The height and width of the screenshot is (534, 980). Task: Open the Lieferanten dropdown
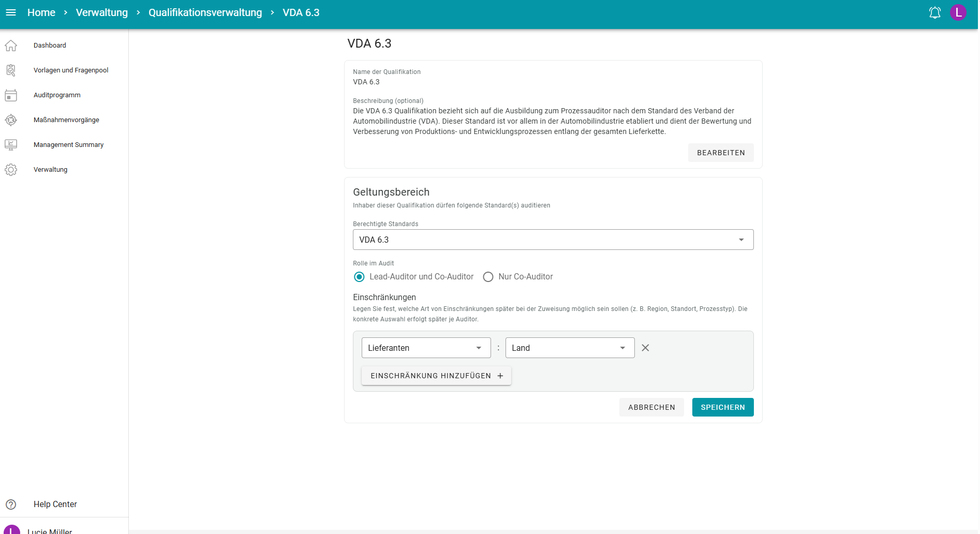425,348
